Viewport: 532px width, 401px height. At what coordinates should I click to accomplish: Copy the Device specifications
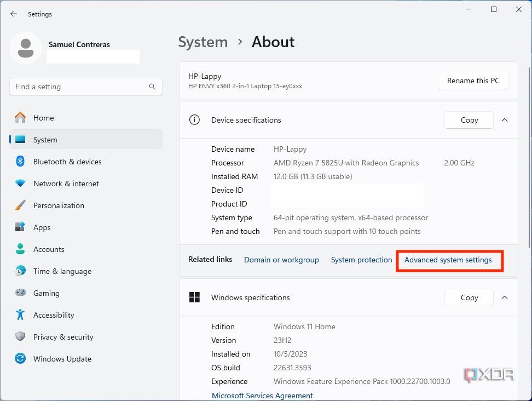coord(469,120)
